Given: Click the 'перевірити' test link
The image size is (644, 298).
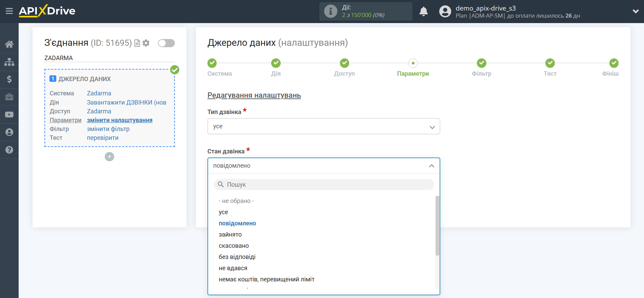Looking at the screenshot, I should (x=103, y=138).
